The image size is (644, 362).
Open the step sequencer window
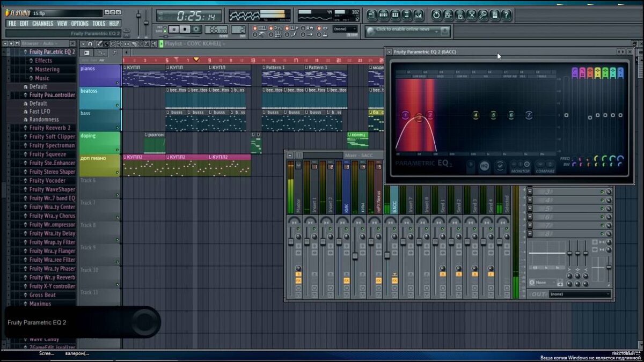[x=384, y=15]
